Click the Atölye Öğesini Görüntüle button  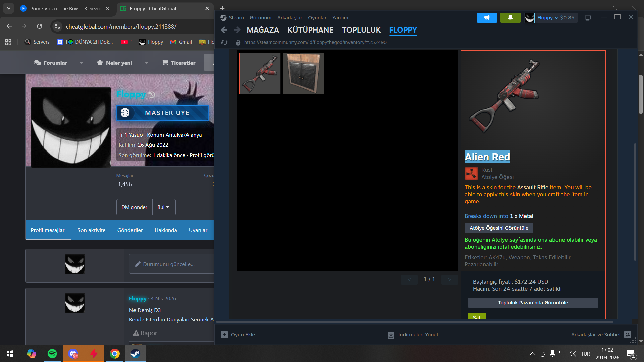click(499, 228)
